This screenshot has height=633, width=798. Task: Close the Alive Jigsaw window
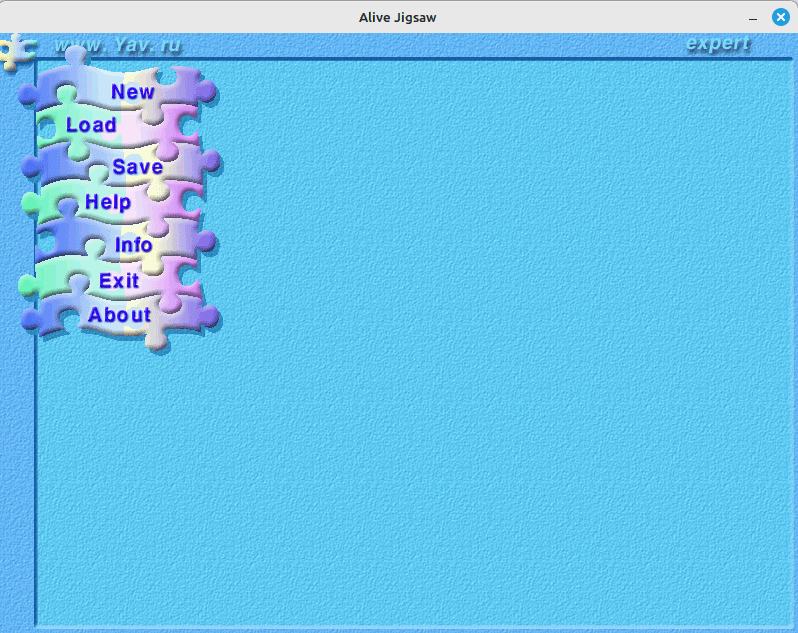click(781, 17)
